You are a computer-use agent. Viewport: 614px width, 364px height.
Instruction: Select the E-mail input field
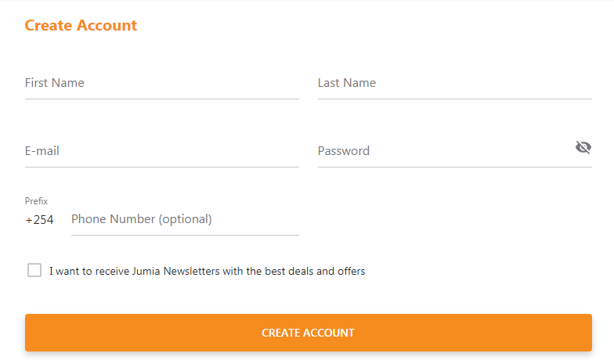pos(162,151)
